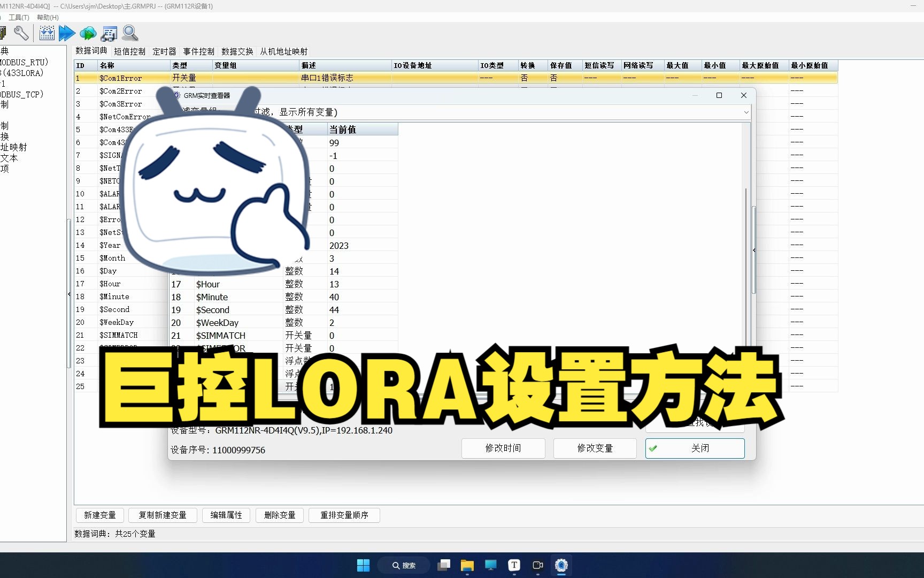Select the $Second row in main table
Viewport: 924px width, 578px height.
coord(121,309)
